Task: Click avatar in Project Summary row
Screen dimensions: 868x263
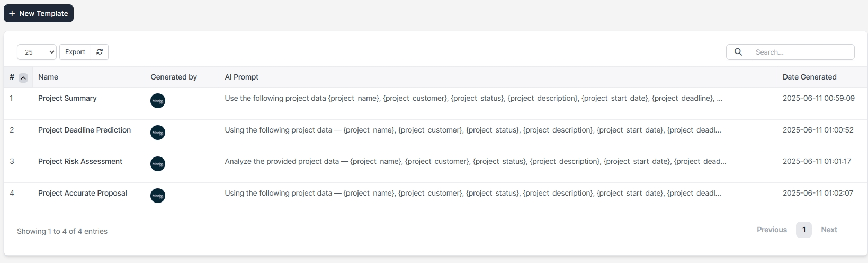Action: 158,101
